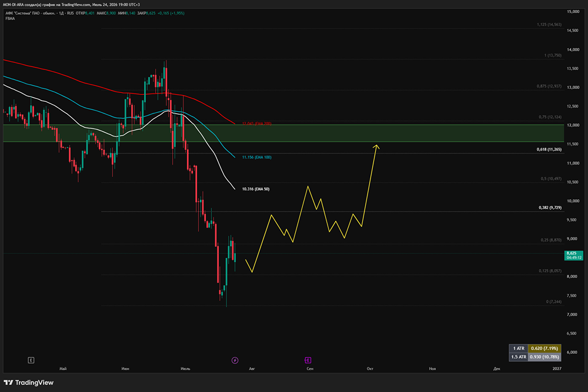This screenshot has width=588, height=392.
Task: Click the 2027 label on the time axis
Action: pyautogui.click(x=557, y=368)
